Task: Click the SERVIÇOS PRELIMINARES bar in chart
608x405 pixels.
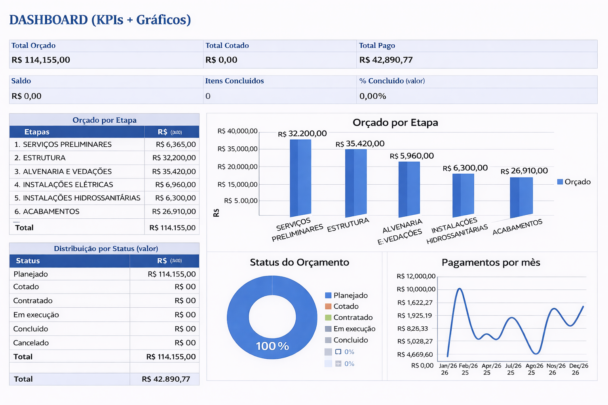Action: 300,178
